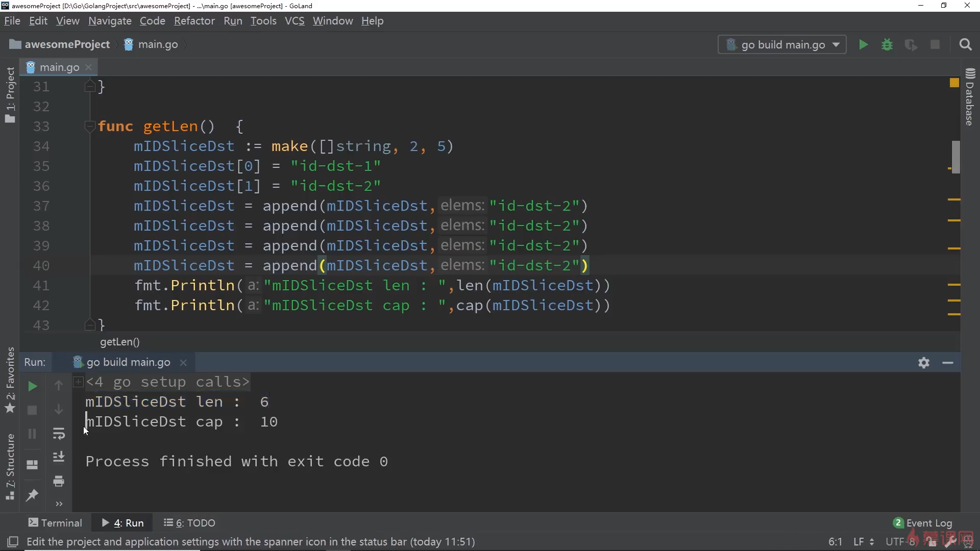
Task: Toggle pin tab in Run panel
Action: click(32, 494)
